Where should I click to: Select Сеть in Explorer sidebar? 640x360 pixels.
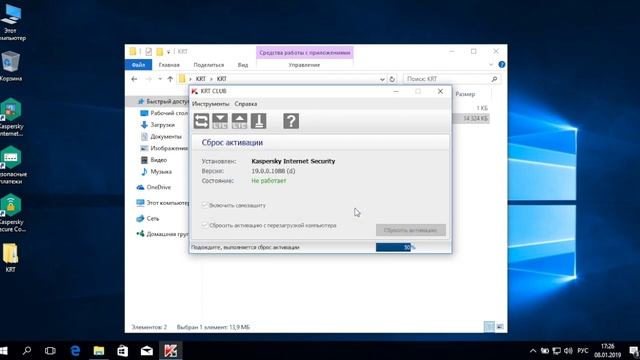pyautogui.click(x=148, y=219)
